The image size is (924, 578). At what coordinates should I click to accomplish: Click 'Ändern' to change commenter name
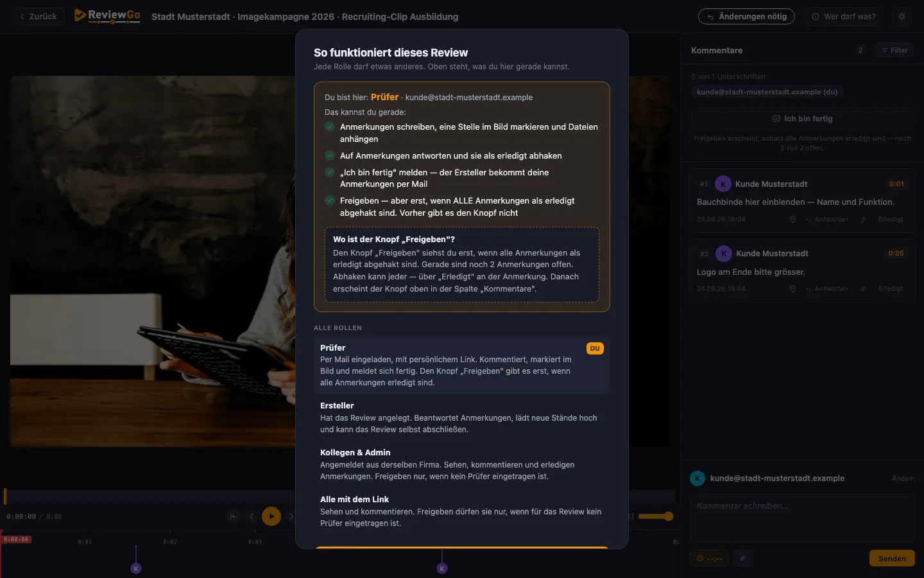[x=903, y=478]
